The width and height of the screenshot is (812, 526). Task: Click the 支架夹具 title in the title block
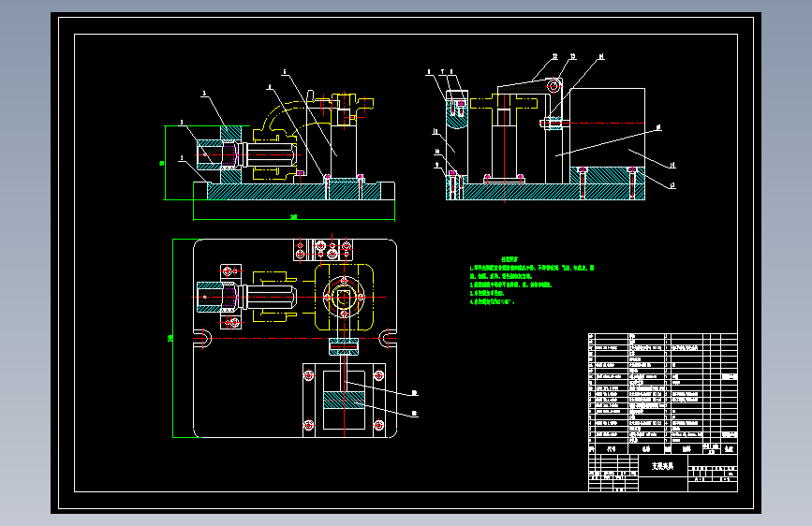pyautogui.click(x=662, y=466)
